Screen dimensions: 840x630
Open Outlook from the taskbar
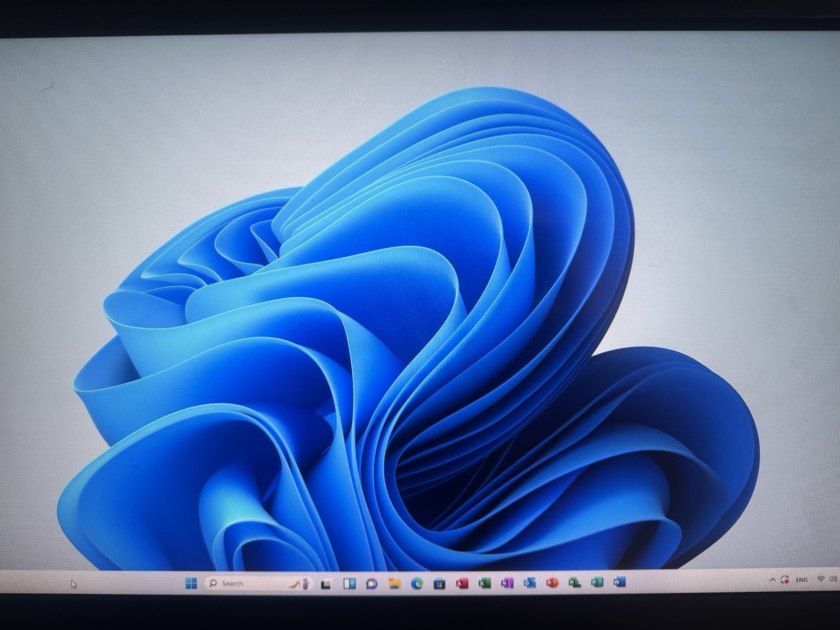[x=529, y=583]
